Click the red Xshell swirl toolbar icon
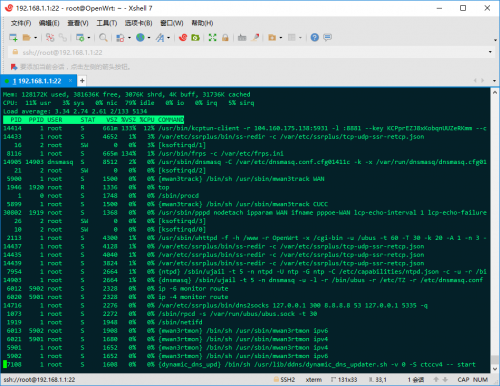Viewport: 500px width, 386px height. [x=183, y=38]
